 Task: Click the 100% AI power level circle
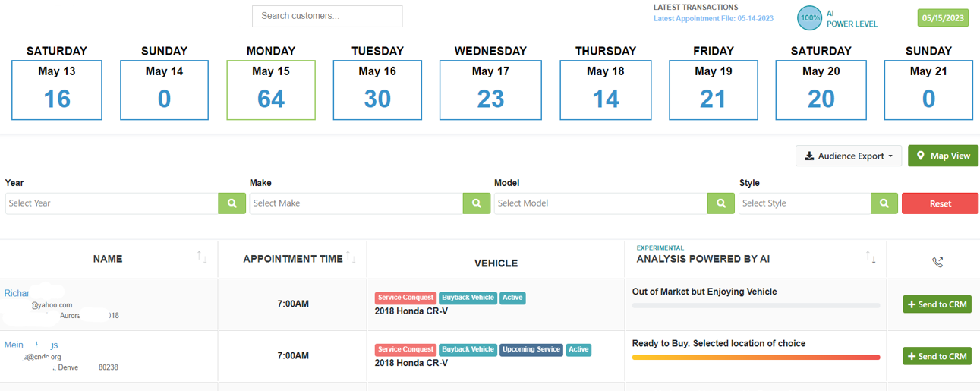(x=809, y=18)
